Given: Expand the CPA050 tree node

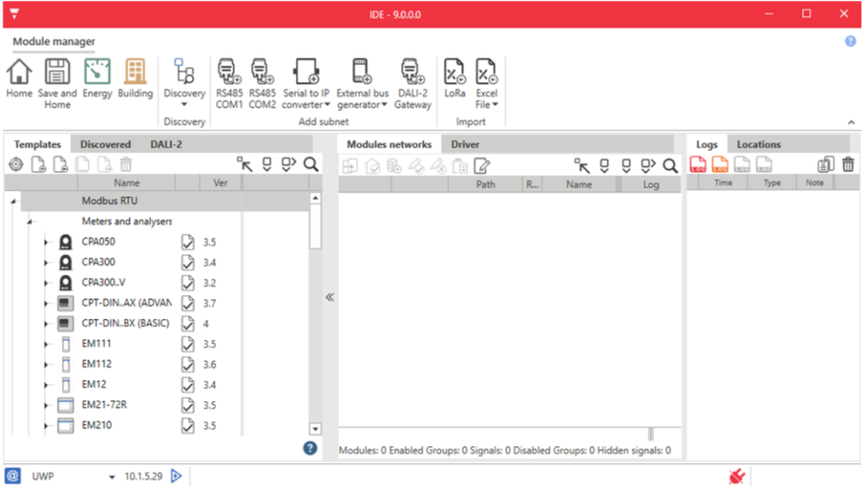Looking at the screenshot, I should point(46,242).
